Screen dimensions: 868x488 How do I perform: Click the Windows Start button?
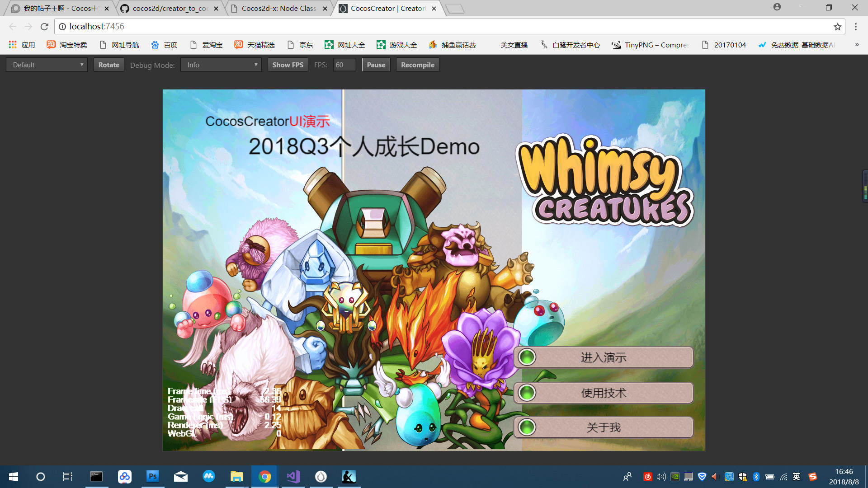click(14, 476)
